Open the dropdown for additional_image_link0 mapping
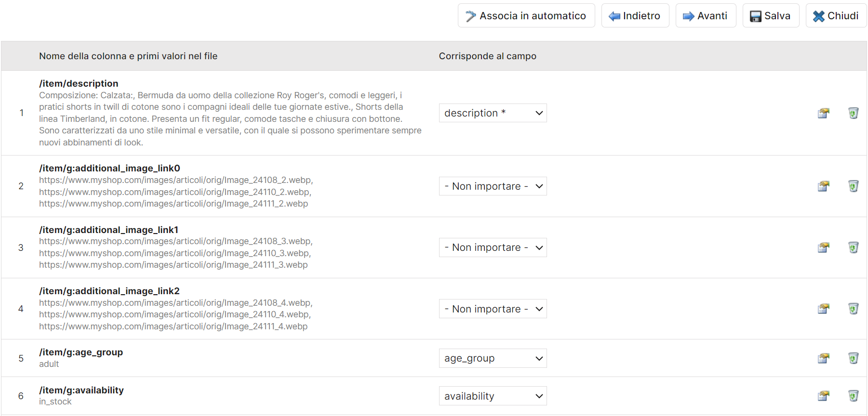The image size is (868, 416). click(493, 186)
